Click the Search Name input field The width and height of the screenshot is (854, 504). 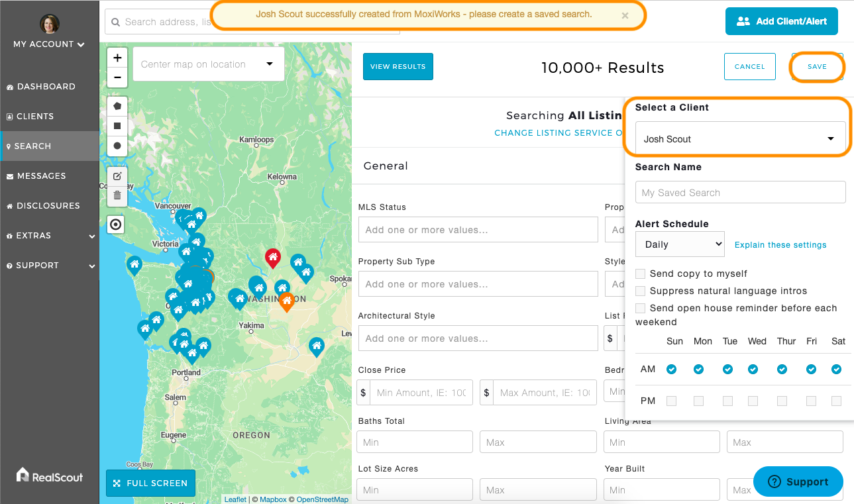click(740, 192)
